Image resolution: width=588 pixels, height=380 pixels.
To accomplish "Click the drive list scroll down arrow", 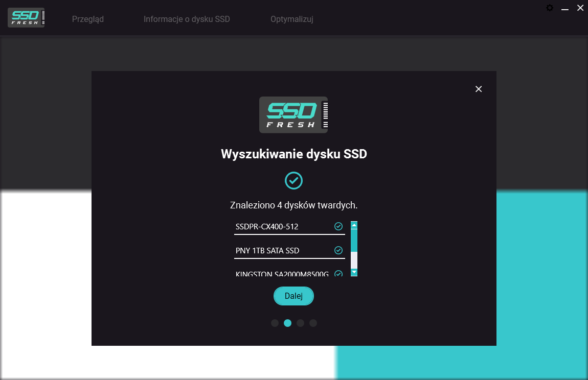I will (x=354, y=272).
